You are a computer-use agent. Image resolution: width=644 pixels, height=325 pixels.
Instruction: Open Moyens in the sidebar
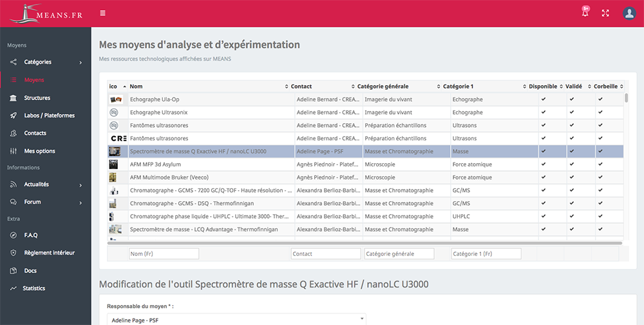coord(34,80)
